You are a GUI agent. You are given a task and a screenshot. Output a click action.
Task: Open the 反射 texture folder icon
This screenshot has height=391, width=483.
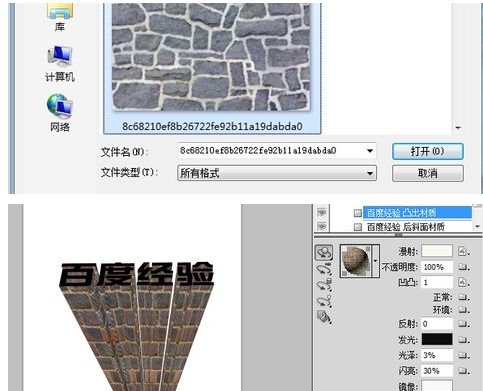[x=463, y=324]
